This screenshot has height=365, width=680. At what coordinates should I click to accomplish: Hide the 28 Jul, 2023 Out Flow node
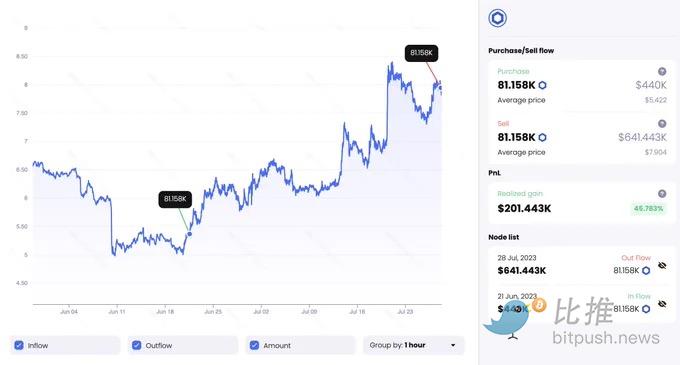point(662,265)
